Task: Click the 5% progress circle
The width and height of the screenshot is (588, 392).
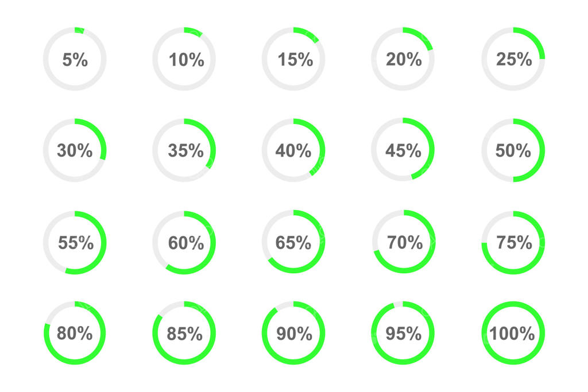Action: [75, 59]
